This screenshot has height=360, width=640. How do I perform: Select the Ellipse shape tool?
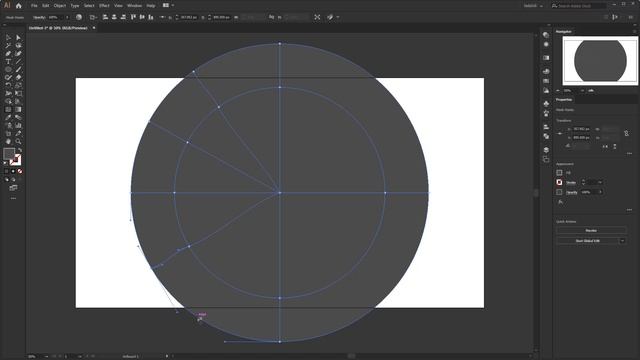[8, 69]
